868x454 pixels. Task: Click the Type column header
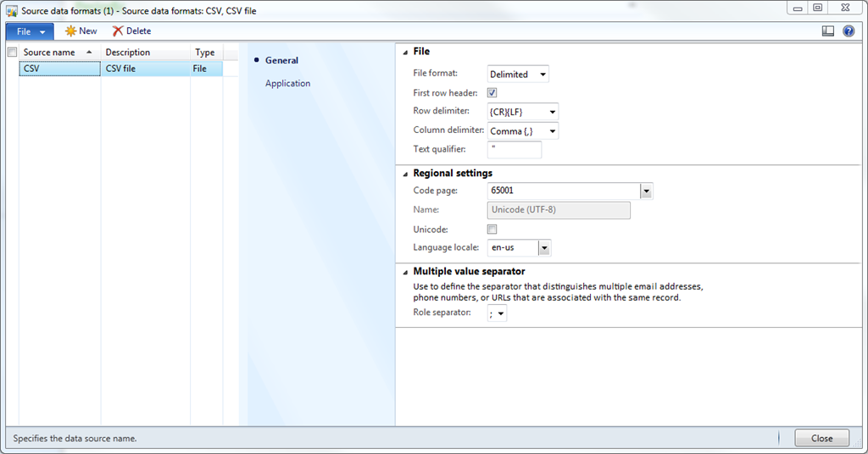tap(207, 52)
